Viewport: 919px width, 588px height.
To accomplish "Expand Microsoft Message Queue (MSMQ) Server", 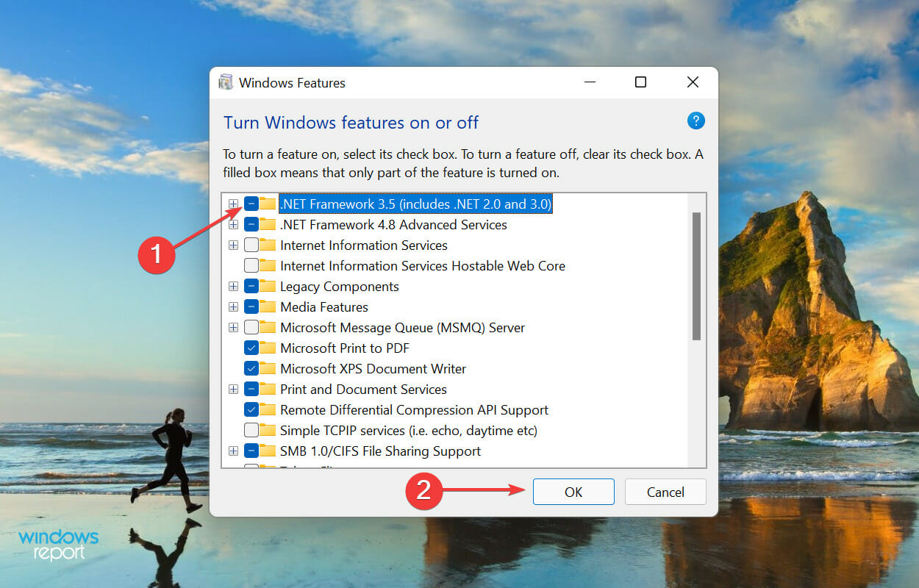I will (x=233, y=327).
